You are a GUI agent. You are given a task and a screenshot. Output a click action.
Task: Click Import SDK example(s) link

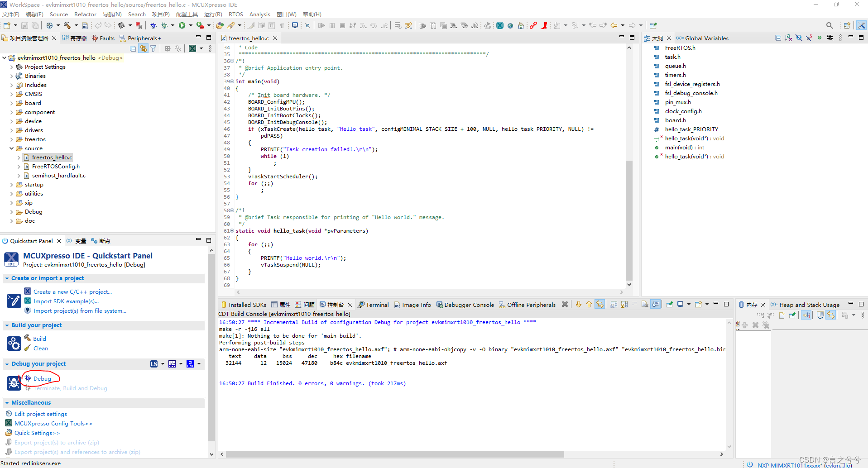[x=66, y=301]
